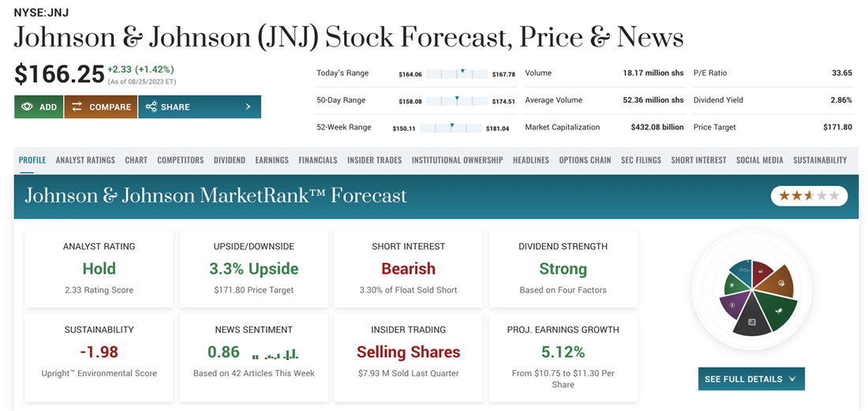Select the Insider Trading Selling Shares card

408,351
